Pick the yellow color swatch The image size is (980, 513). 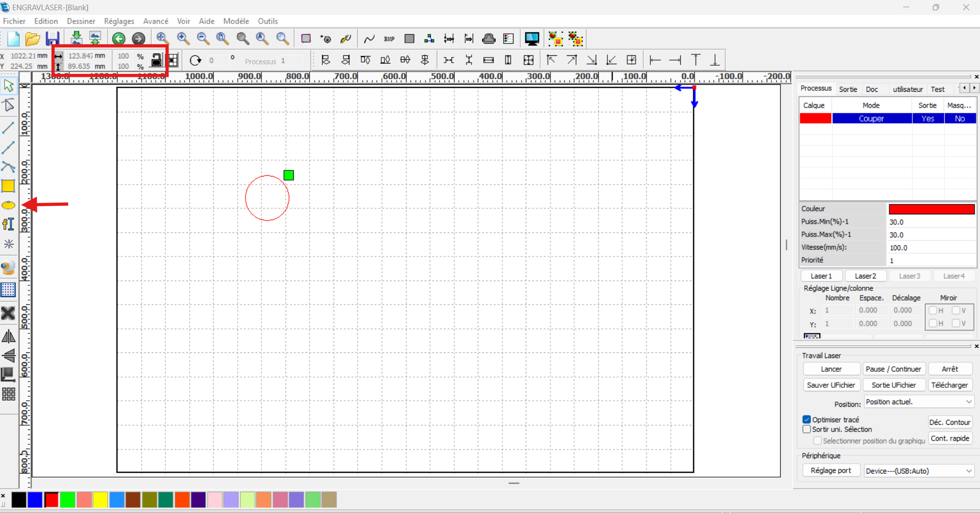tap(100, 500)
